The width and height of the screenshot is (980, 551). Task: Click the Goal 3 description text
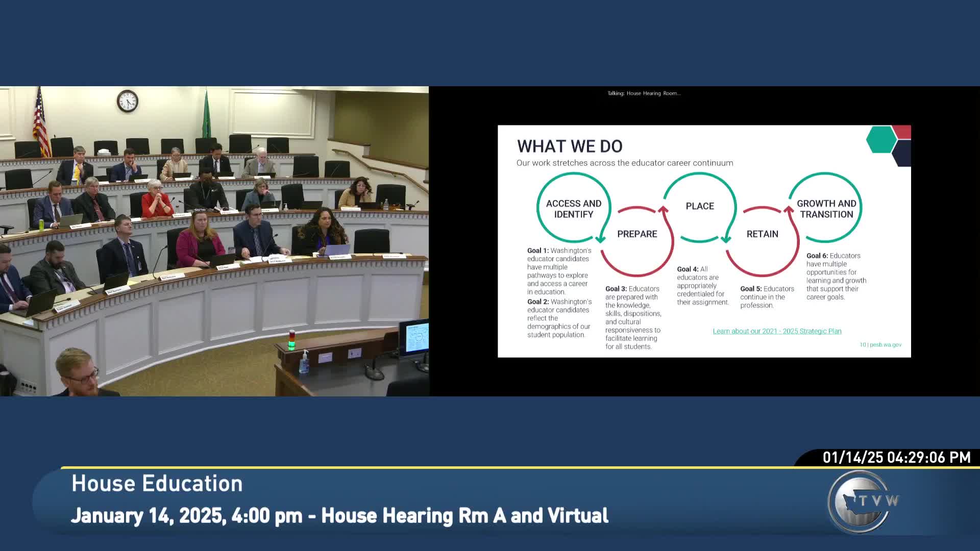click(x=633, y=317)
